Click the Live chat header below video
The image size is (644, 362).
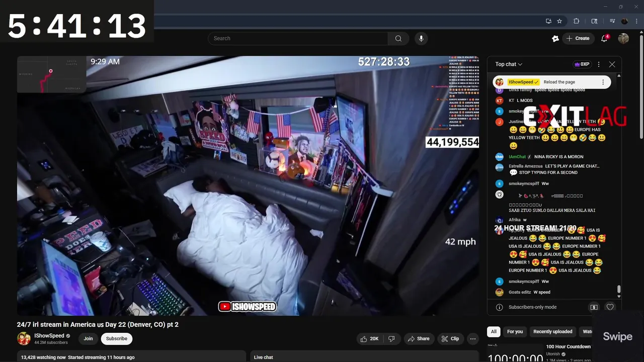(263, 357)
